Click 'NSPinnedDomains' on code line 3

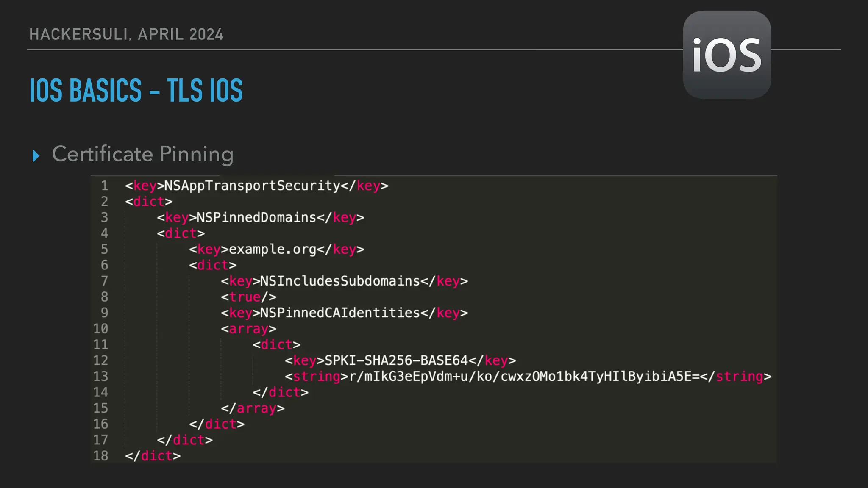[x=256, y=218]
